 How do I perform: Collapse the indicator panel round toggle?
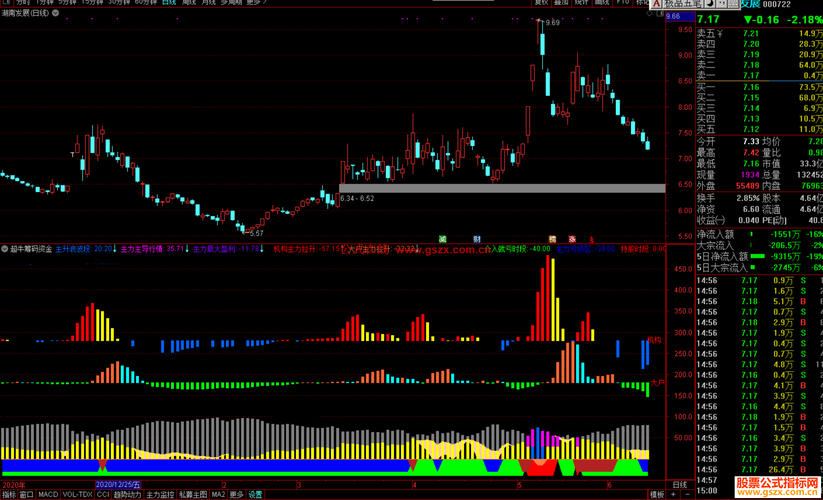point(5,249)
